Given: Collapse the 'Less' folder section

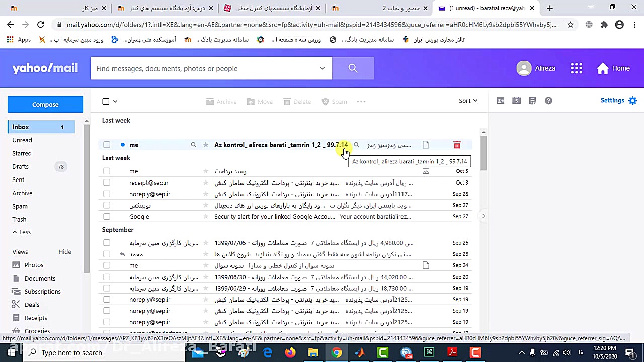Looking at the screenshot, I should (21, 232).
